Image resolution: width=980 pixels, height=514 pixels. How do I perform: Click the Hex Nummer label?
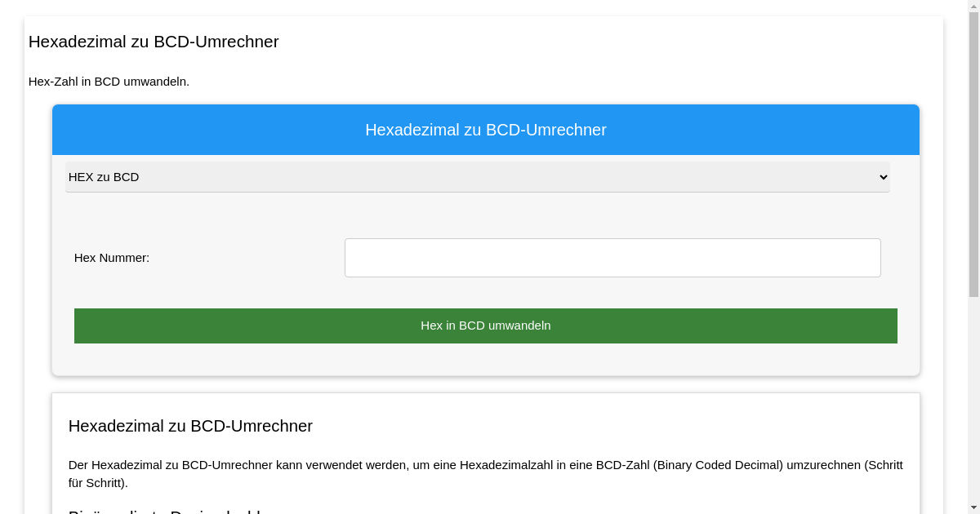click(x=112, y=257)
